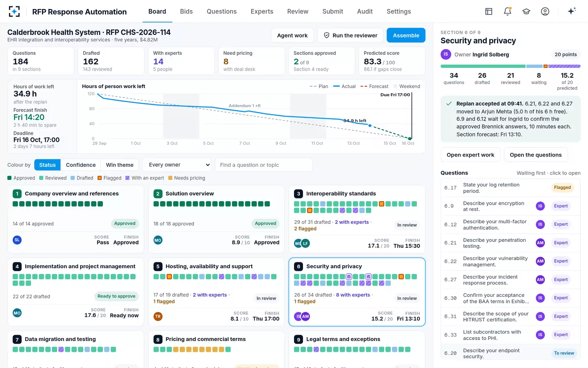Image resolution: width=588 pixels, height=368 pixels.
Task: Click the IS avatar in question 6.9 row
Action: pyautogui.click(x=540, y=206)
